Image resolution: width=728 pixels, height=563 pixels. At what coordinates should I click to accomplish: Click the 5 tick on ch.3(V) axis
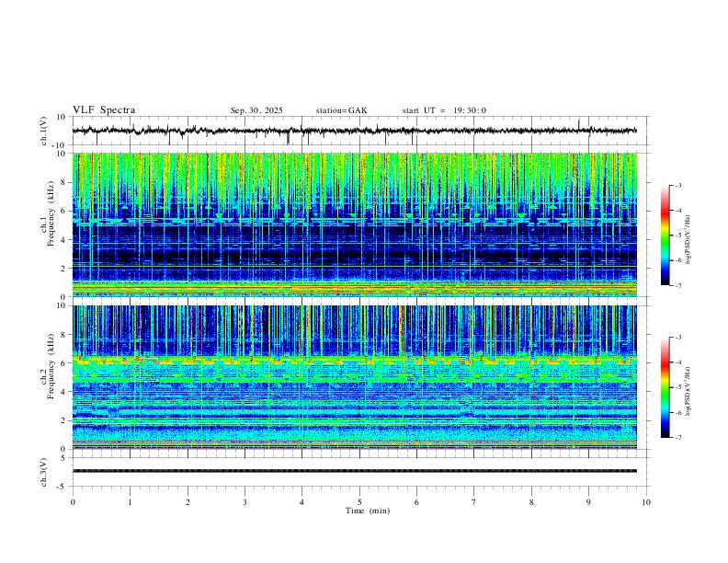coord(63,458)
